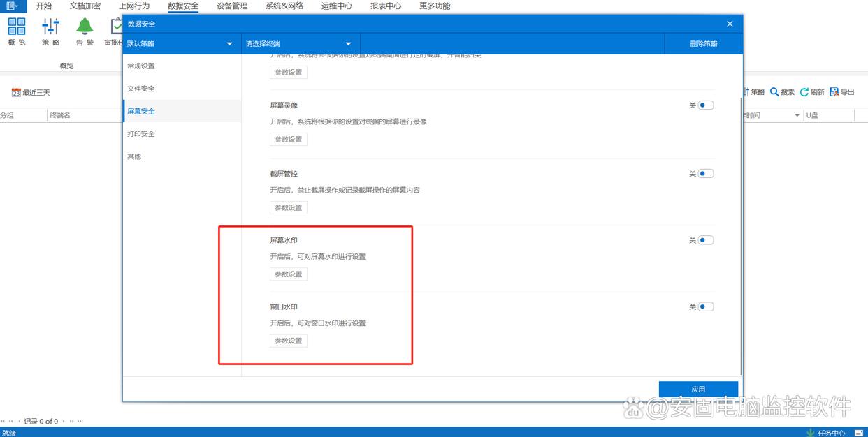Select 文件安全 in the dialog sidebar
This screenshot has height=437, width=868.
tap(182, 89)
